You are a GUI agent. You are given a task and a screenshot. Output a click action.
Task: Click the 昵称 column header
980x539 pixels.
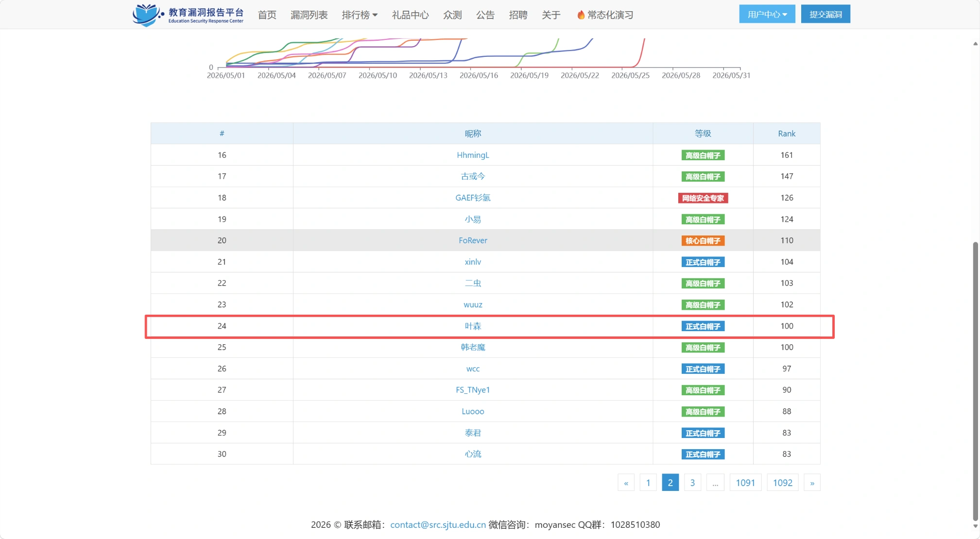(473, 134)
